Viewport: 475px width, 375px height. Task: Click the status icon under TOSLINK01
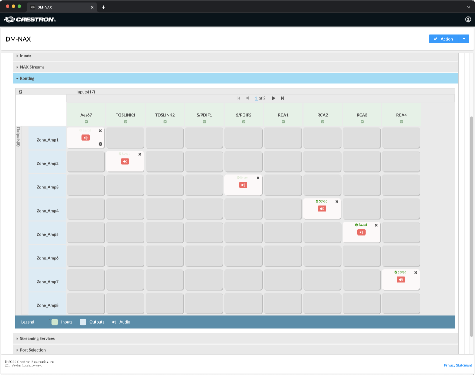coord(125,122)
